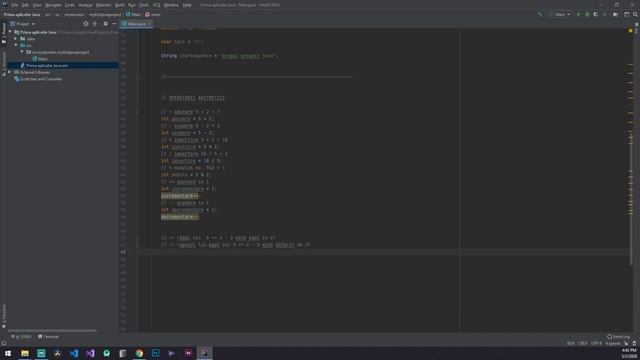Screen dimensions: 640x360
Task: Click the UTF-8 encoding status entry
Action: (596, 343)
